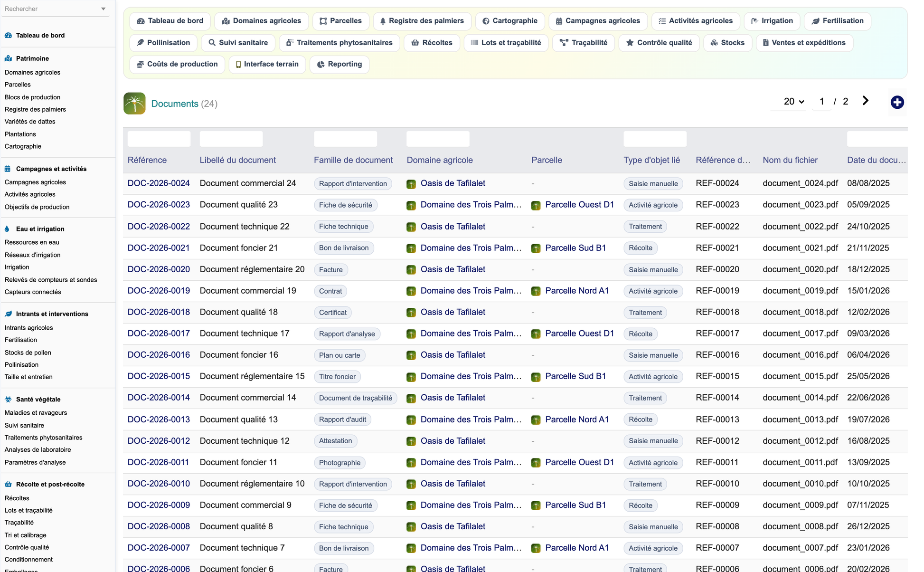Click the water drop icon beside Eau et irrigation
The width and height of the screenshot is (924, 572).
7,229
